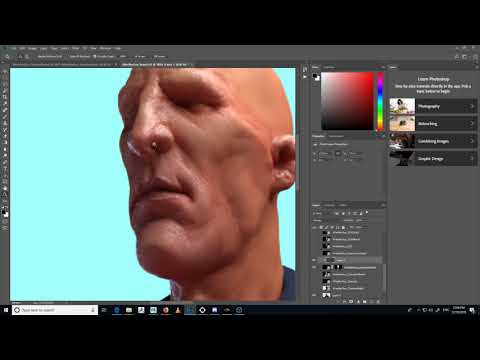Open the collapsed History panel icon
The image size is (480, 360).
tap(305, 69)
